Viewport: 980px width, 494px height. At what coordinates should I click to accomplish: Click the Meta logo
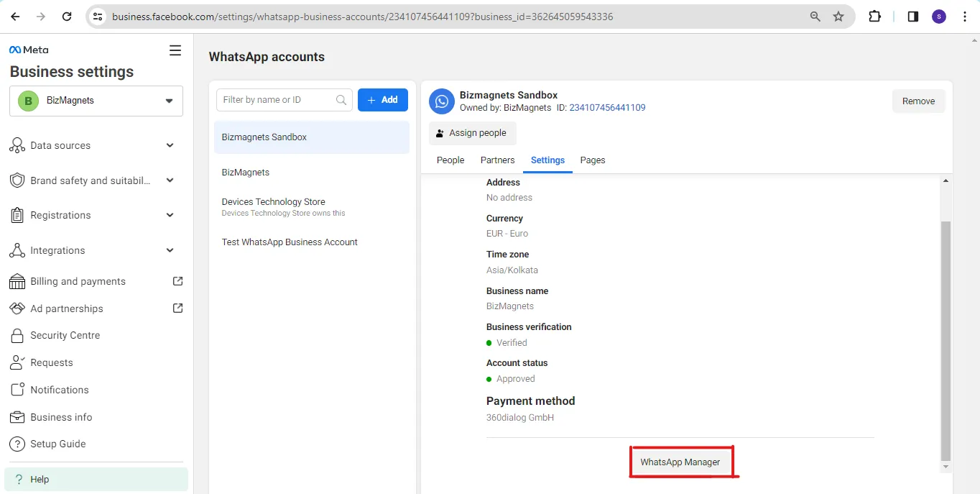pos(29,50)
